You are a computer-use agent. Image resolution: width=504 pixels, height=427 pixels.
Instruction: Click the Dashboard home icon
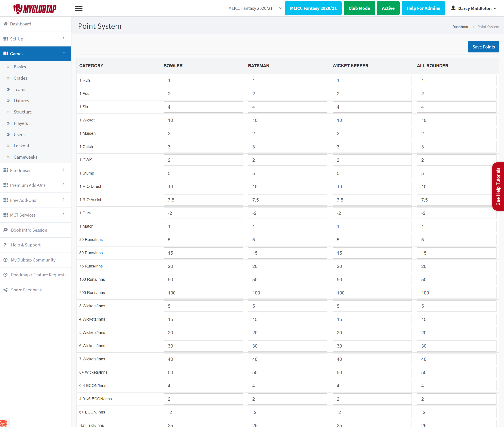tap(6, 24)
